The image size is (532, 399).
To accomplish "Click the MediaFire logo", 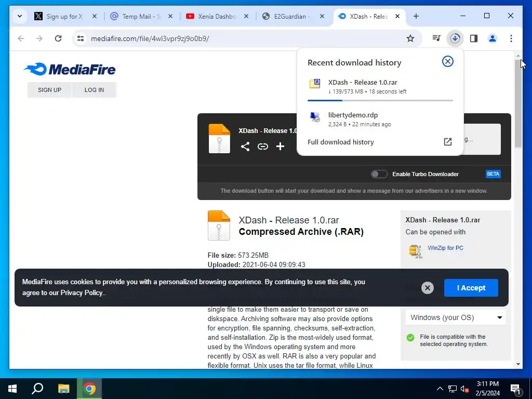I will (x=70, y=69).
